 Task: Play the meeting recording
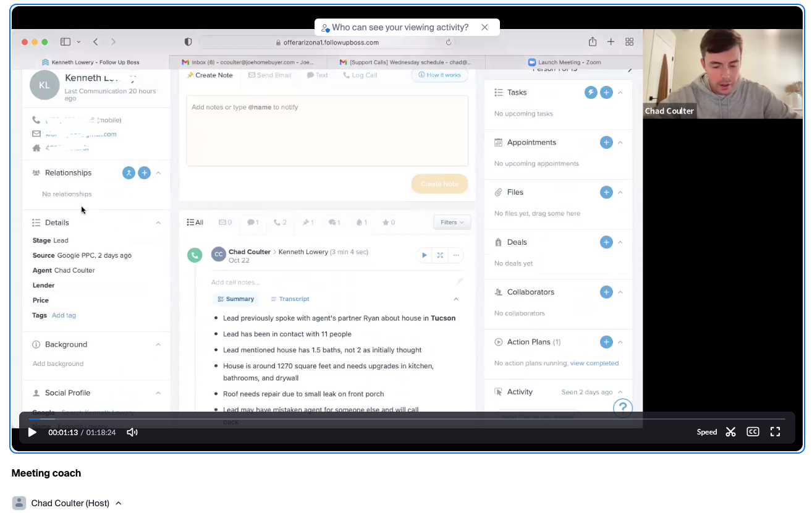point(32,432)
